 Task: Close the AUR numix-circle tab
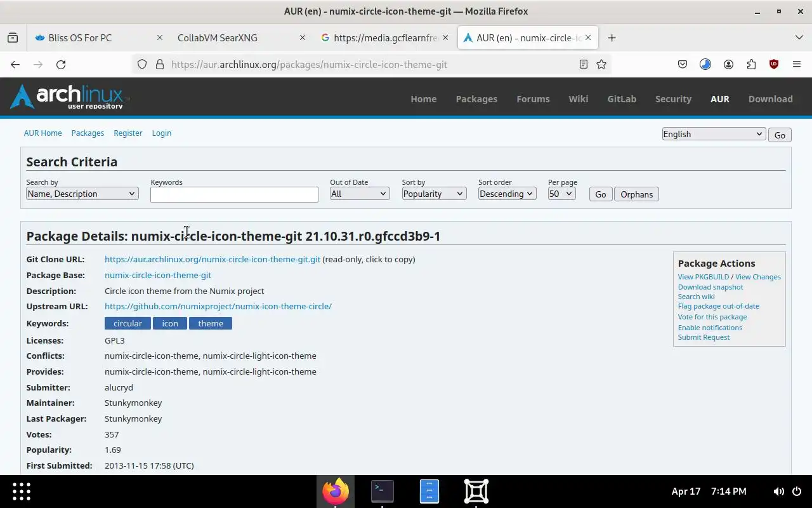(x=588, y=38)
